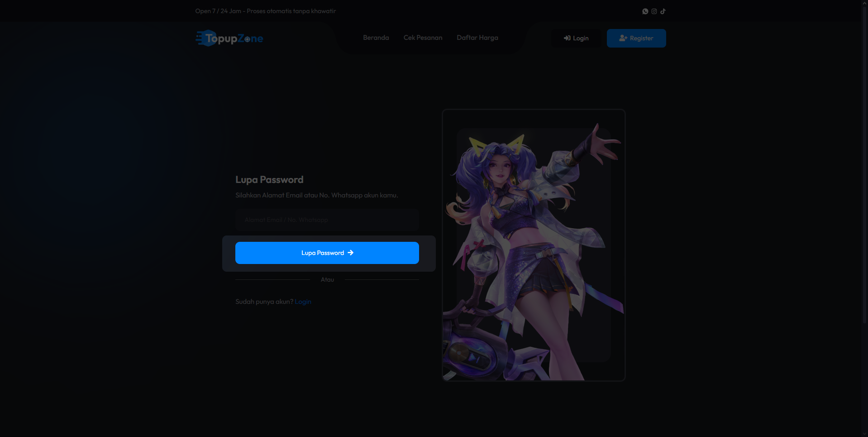Open the Cek Pesanan page
This screenshot has height=437, width=868.
point(423,38)
